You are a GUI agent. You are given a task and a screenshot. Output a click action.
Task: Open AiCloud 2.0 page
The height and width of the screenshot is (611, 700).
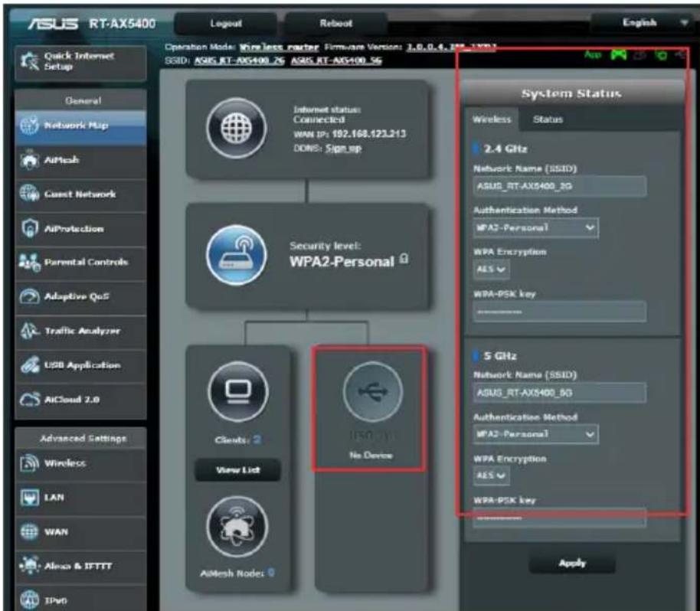[x=80, y=400]
